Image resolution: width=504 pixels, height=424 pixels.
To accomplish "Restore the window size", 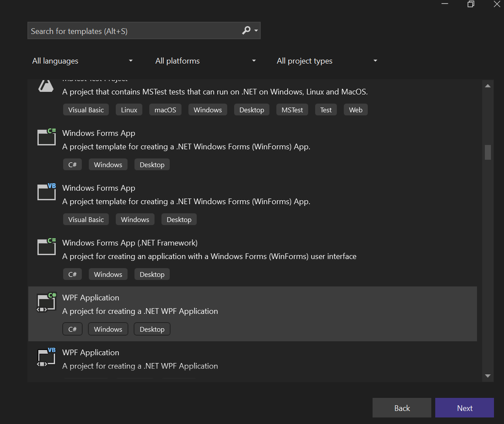I will pos(470,4).
